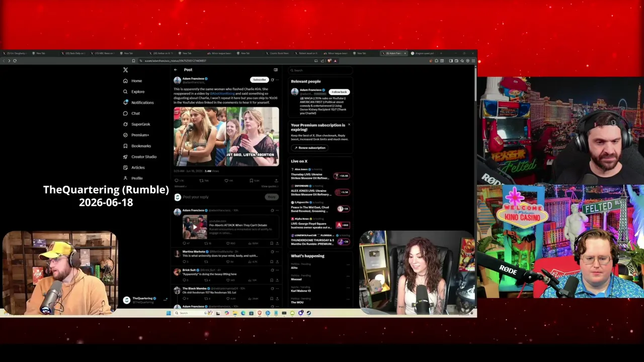The width and height of the screenshot is (644, 362).
Task: Click the X search field
Action: pos(320,70)
